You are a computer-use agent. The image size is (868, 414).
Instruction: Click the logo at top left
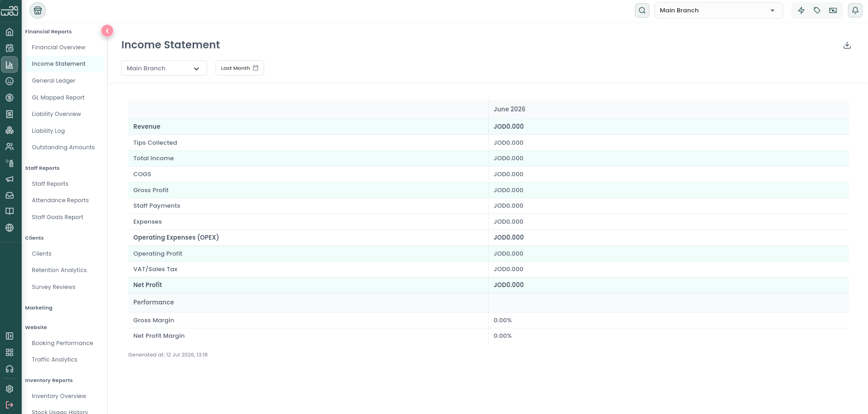(10, 10)
